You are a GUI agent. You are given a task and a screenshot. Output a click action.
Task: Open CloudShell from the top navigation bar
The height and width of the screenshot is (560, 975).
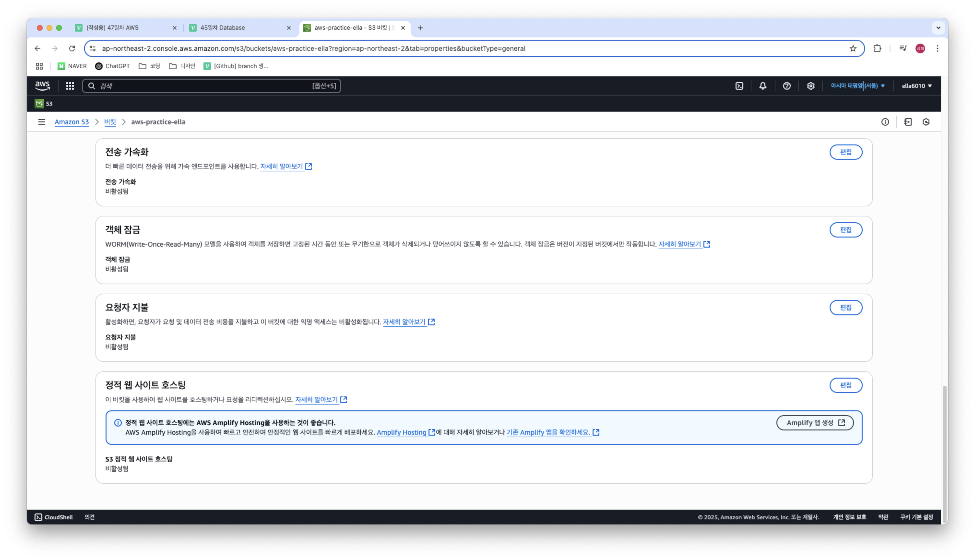tap(739, 86)
